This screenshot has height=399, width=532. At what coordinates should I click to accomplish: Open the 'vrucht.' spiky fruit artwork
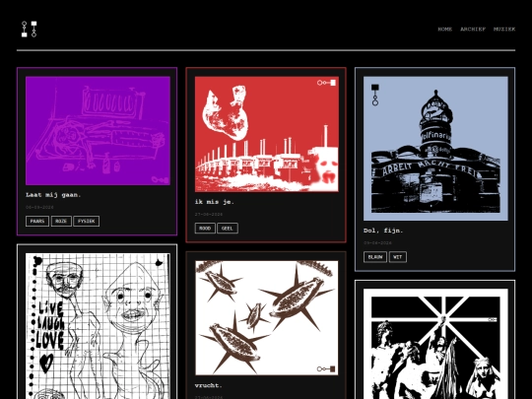pyautogui.click(x=267, y=317)
